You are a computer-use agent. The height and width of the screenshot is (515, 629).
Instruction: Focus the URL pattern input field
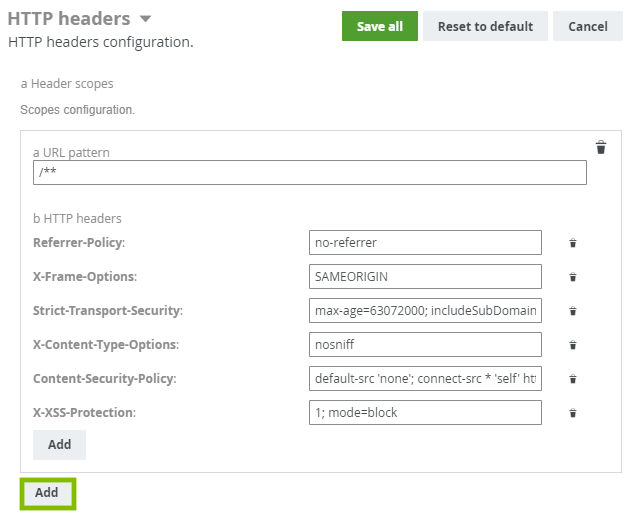pyautogui.click(x=309, y=172)
